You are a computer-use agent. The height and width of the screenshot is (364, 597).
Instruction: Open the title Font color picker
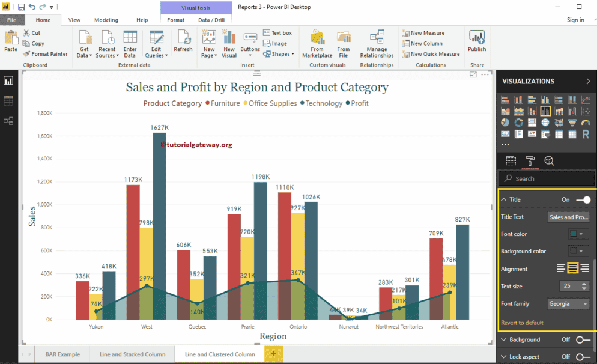[578, 234]
